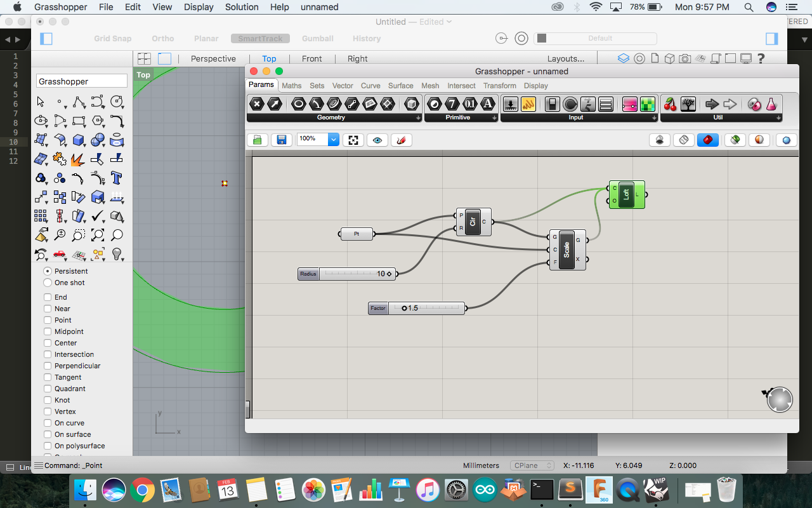This screenshot has height=508, width=812.
Task: Add the Text parameter with the A icon
Action: [x=487, y=104]
